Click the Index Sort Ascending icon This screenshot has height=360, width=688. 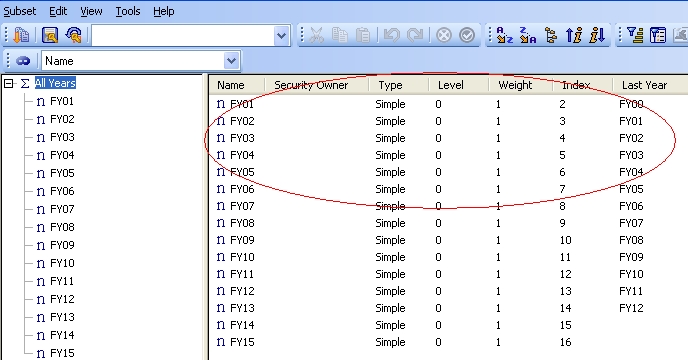pyautogui.click(x=574, y=35)
